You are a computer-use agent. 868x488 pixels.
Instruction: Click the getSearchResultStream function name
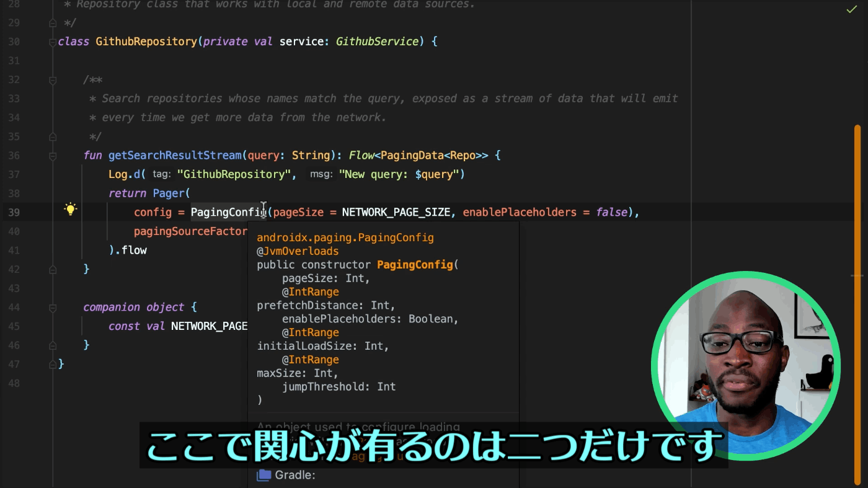(x=175, y=155)
